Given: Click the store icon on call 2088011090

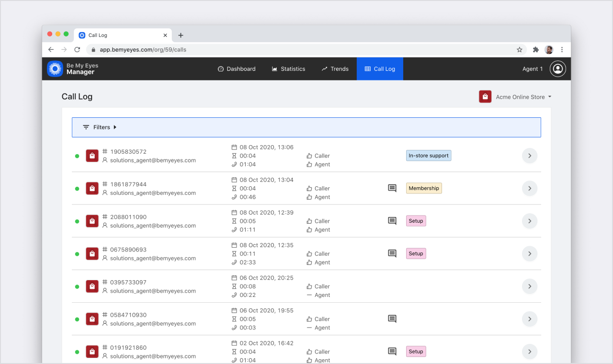Looking at the screenshot, I should (x=92, y=221).
